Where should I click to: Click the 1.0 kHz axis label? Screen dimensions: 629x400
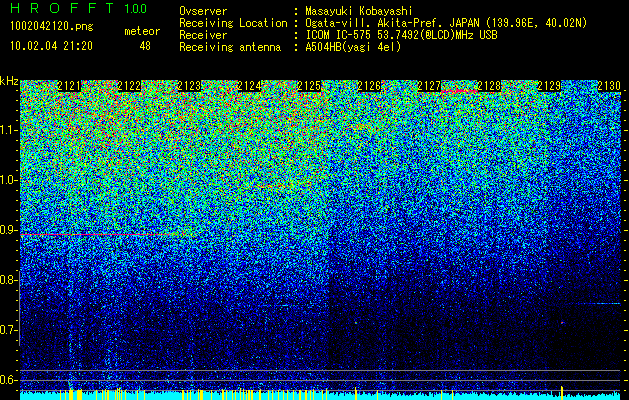9,180
